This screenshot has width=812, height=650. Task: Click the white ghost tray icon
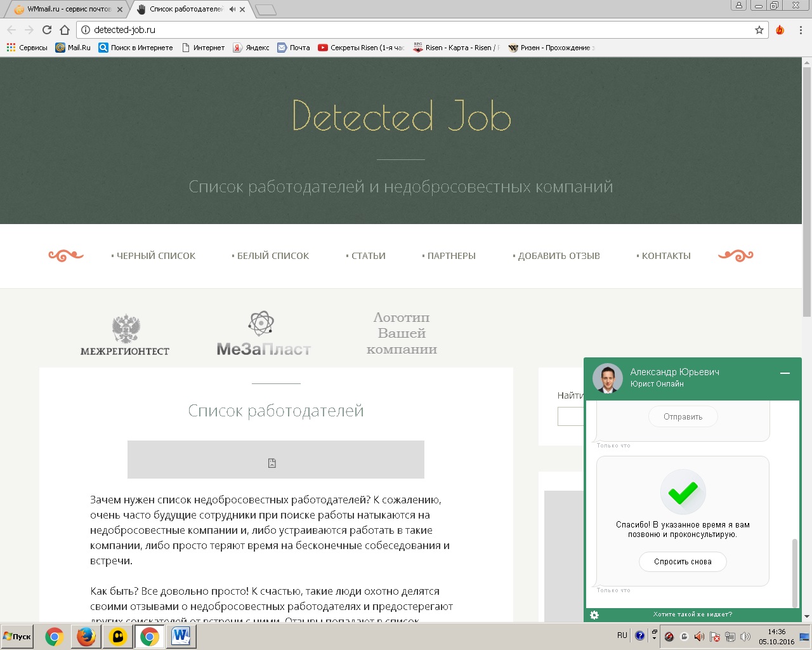coord(684,637)
